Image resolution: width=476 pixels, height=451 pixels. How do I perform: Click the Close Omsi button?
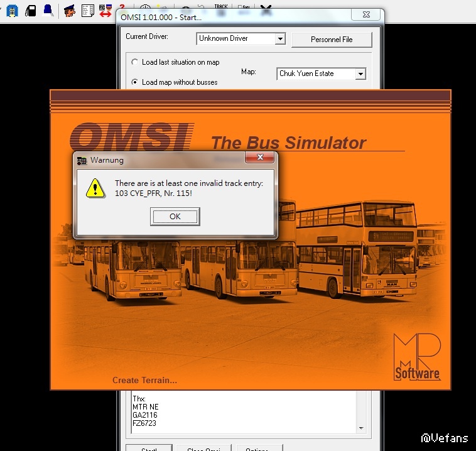pos(203,448)
